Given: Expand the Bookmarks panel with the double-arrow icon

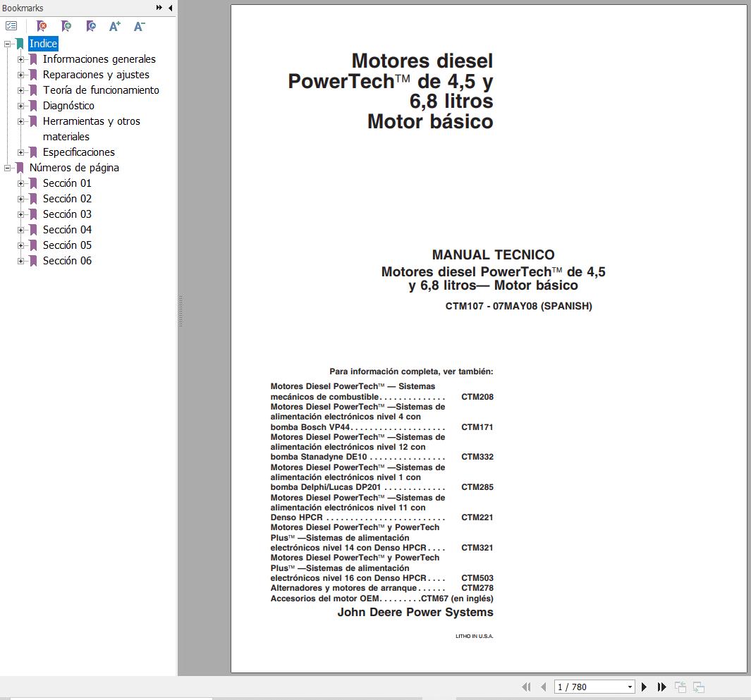Looking at the screenshot, I should [159, 8].
